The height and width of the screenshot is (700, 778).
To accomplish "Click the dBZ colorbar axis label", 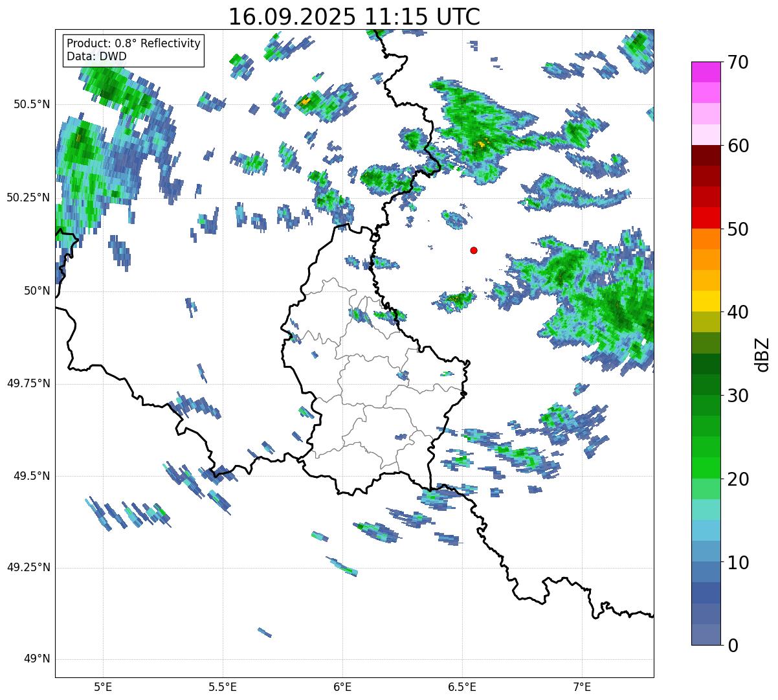I will (x=762, y=354).
